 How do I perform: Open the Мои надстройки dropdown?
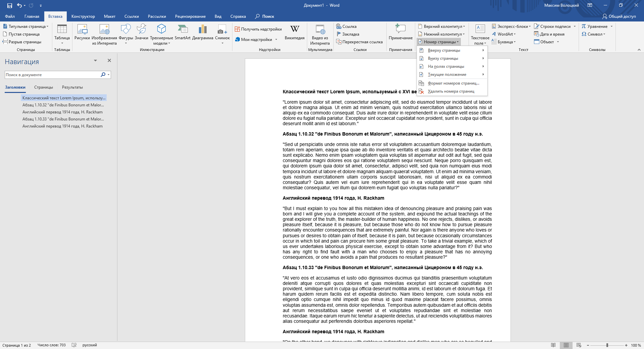tap(276, 40)
